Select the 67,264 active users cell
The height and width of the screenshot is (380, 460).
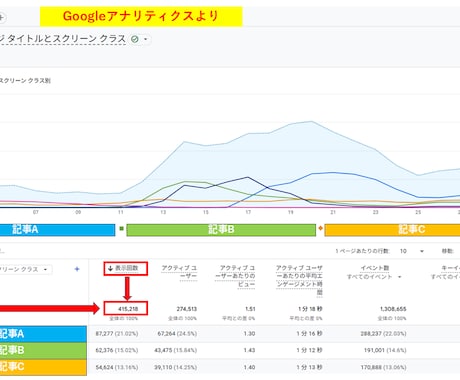tap(177, 334)
